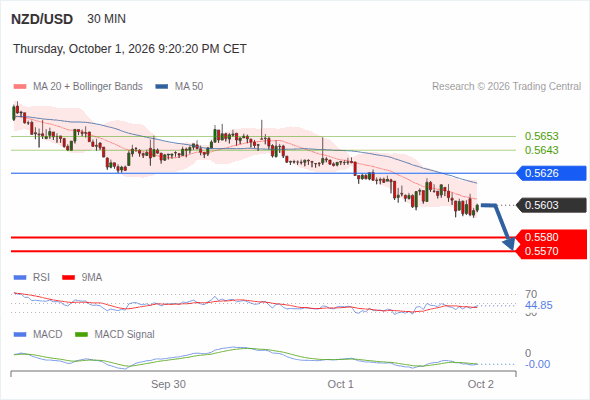Click the red 0.5570 support tag
The width and height of the screenshot is (590, 400).
coord(552,251)
